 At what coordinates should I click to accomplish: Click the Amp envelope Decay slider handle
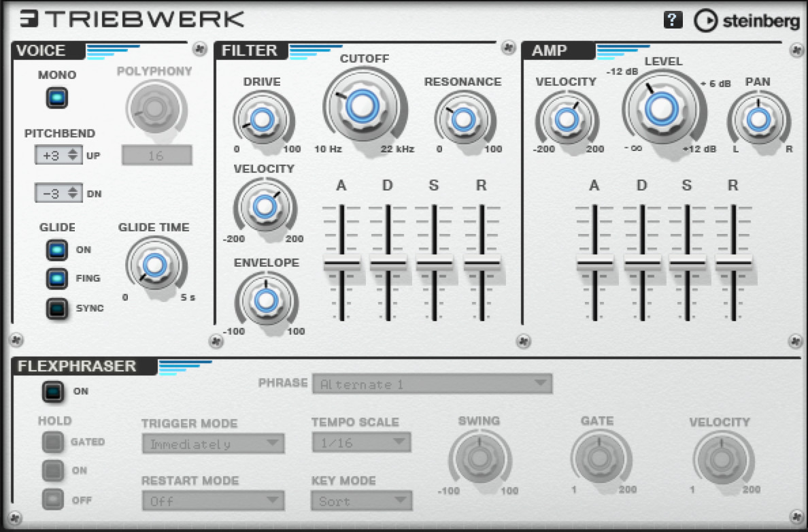coord(642,263)
